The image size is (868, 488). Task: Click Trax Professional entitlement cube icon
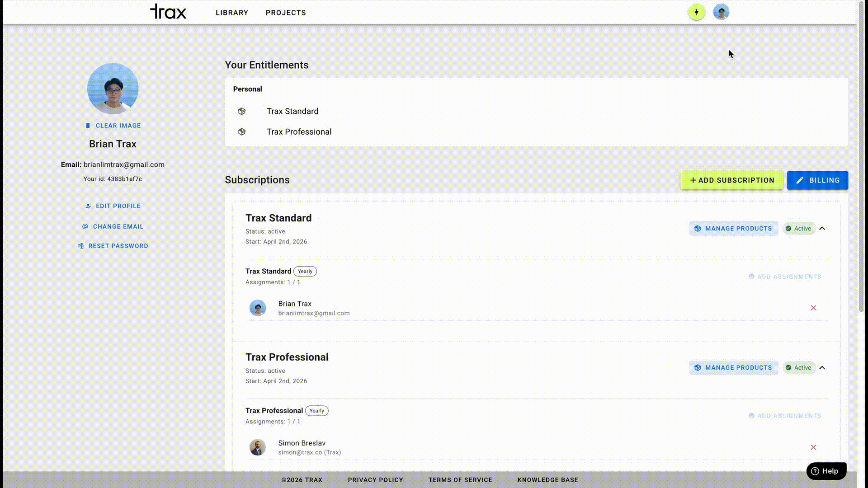(242, 132)
